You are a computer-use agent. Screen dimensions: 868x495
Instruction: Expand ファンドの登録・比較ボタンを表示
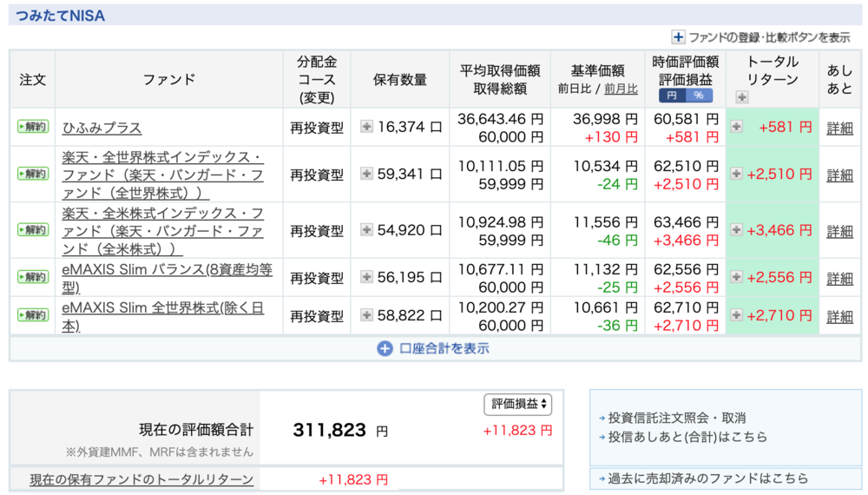[760, 37]
